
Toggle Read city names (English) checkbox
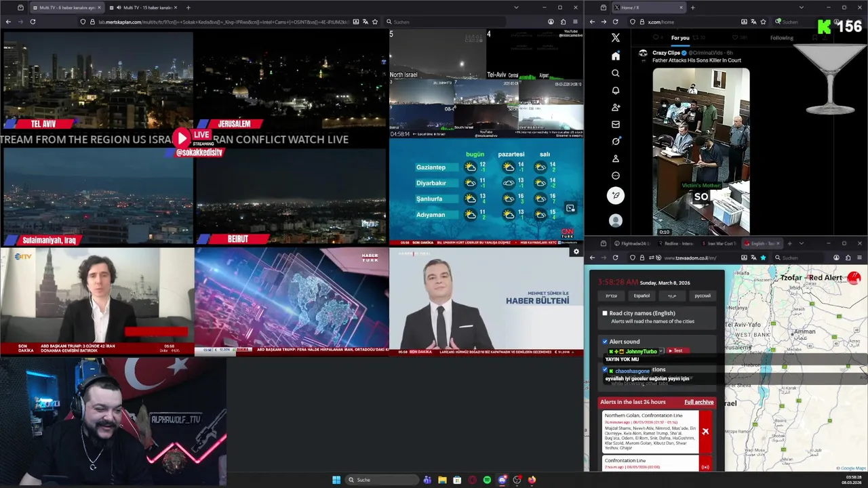(x=605, y=313)
